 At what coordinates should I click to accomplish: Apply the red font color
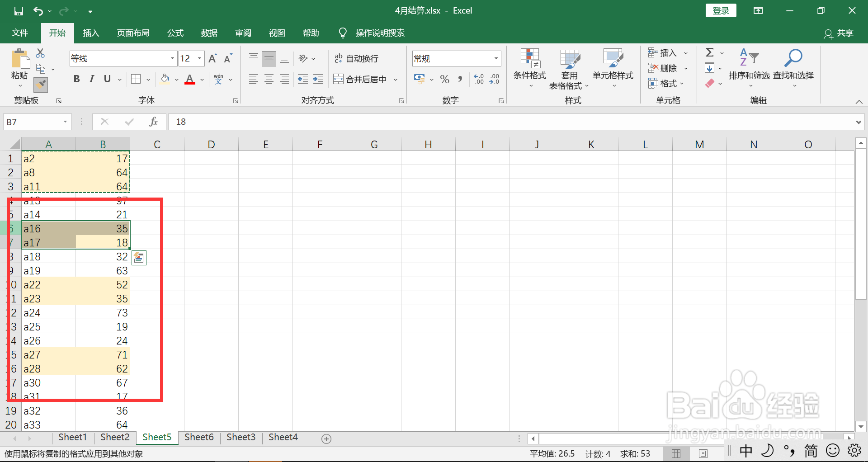(190, 79)
